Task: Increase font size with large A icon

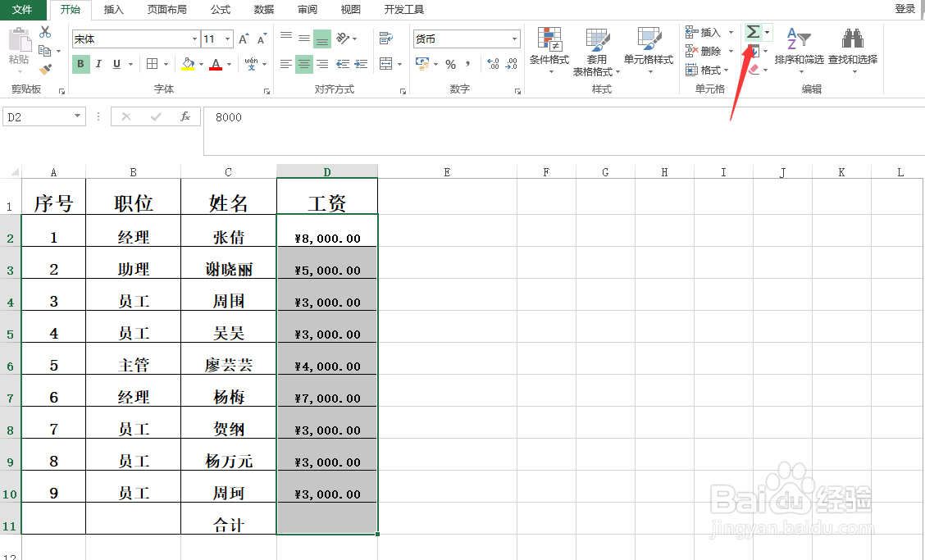Action: coord(244,39)
